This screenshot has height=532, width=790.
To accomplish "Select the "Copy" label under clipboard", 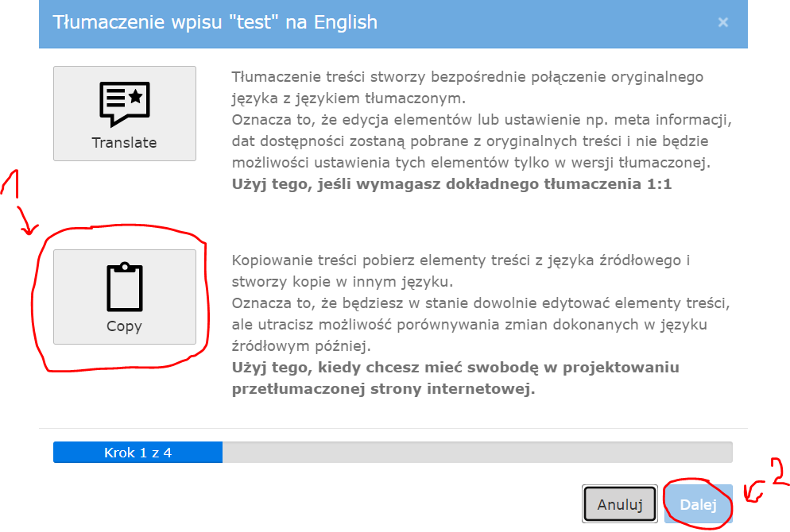I will [x=124, y=326].
